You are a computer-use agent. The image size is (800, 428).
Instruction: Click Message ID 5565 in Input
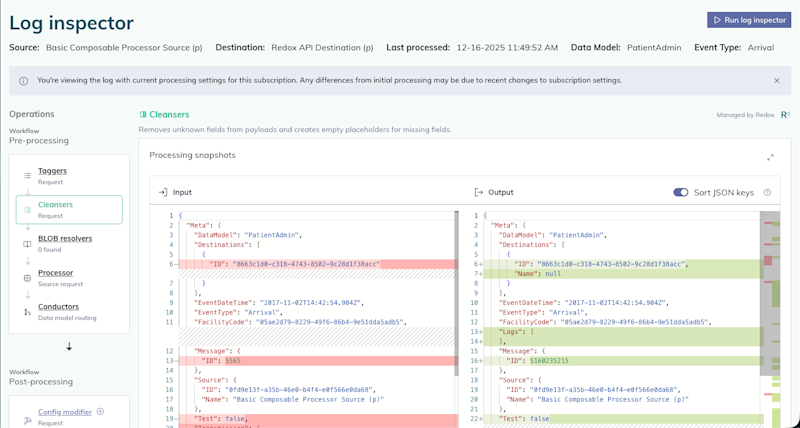click(233, 361)
